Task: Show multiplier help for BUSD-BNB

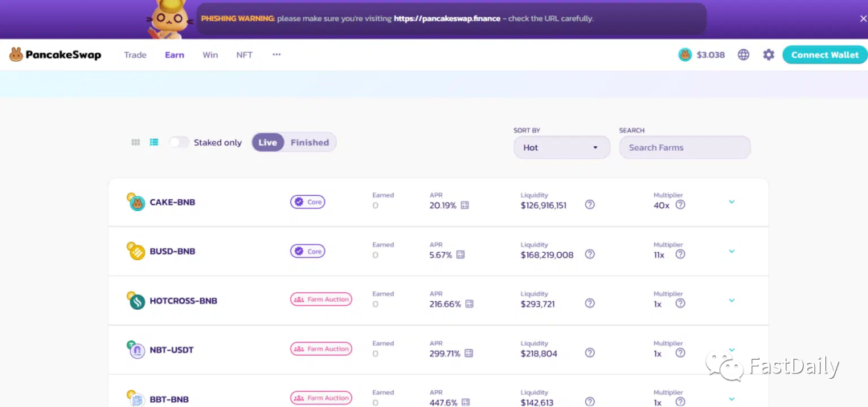Action: click(x=681, y=254)
